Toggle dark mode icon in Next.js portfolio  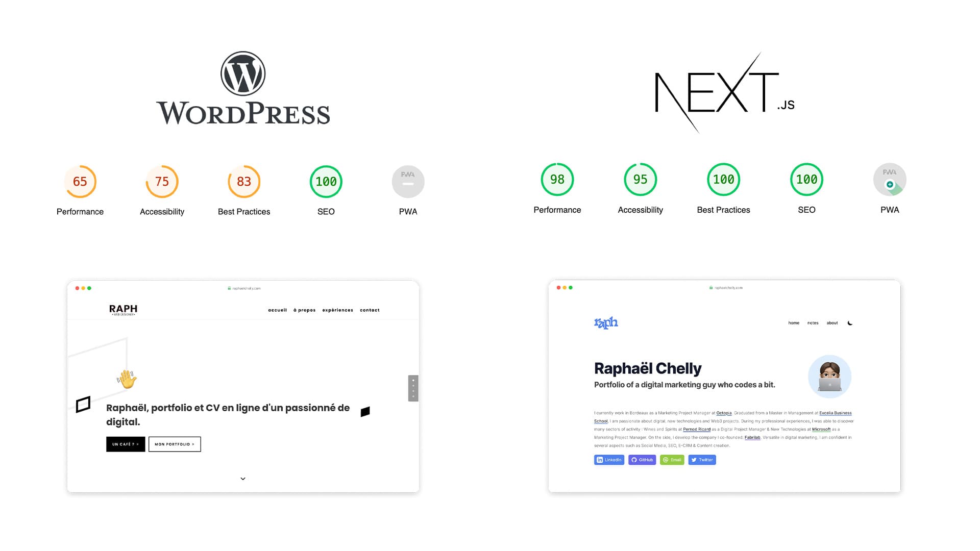pos(849,323)
